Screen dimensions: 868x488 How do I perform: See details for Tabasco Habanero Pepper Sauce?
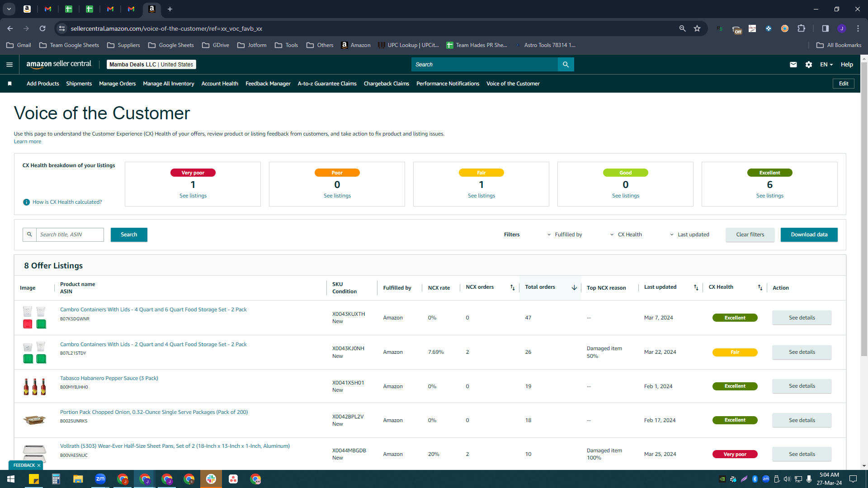(802, 386)
